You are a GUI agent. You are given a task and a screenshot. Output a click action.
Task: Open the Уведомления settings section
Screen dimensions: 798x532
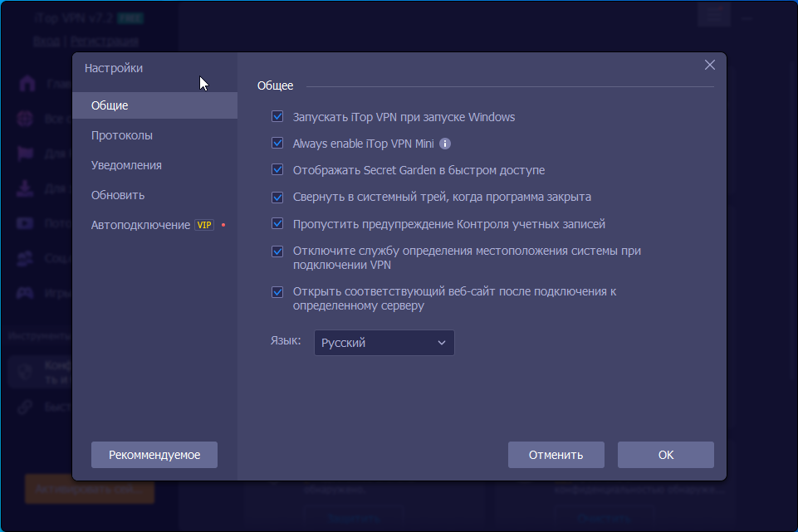tap(126, 165)
